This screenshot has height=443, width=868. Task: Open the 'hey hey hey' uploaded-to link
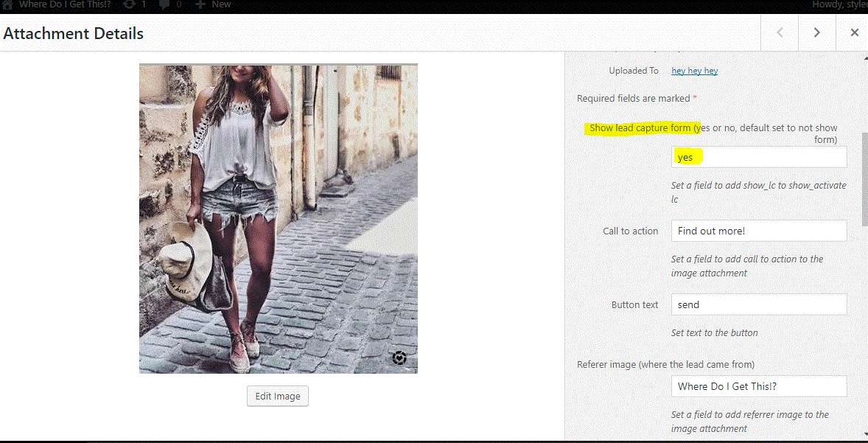694,71
